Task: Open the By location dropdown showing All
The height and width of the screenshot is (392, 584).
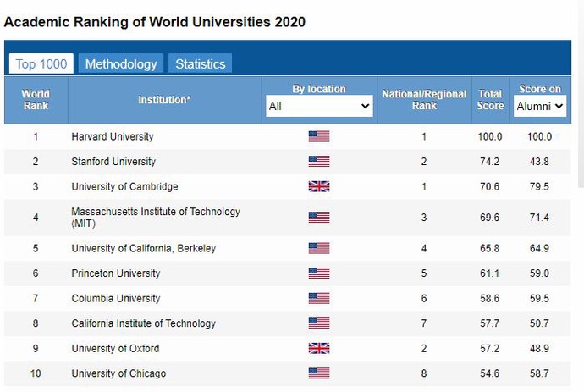Action: [319, 106]
